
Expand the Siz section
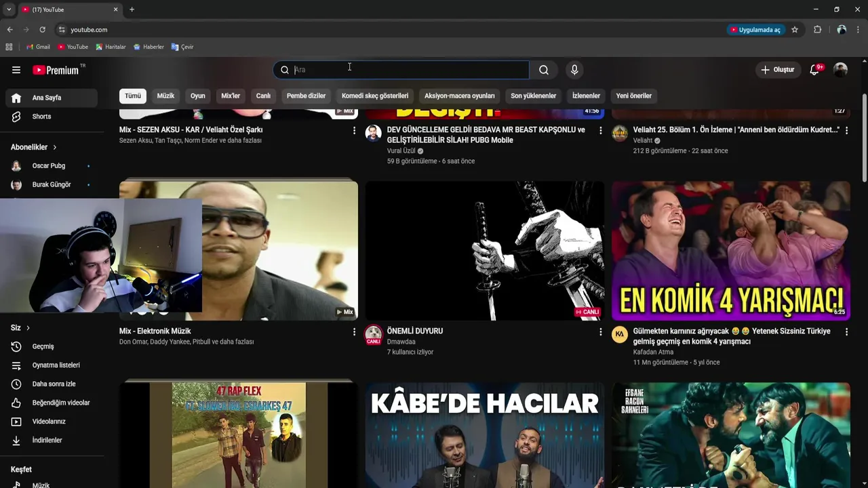coord(20,328)
